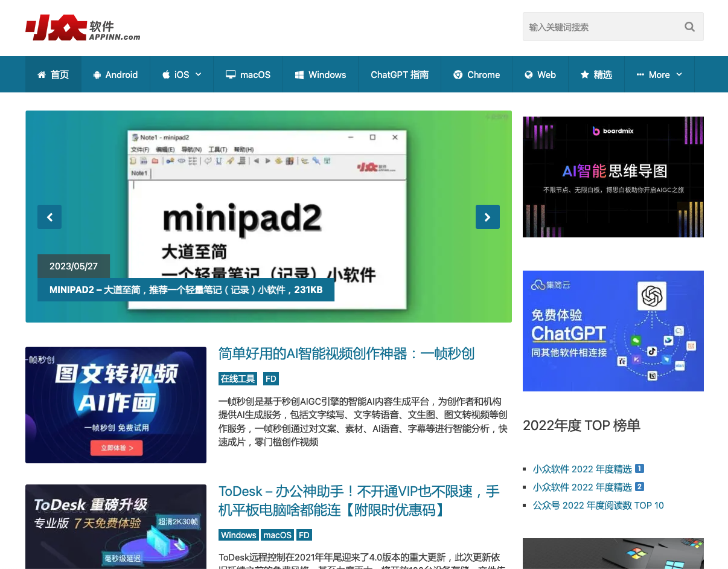The image size is (728, 569).
Task: Click the 一帧秒创 图文转视频 article thumbnail
Action: coord(116,405)
